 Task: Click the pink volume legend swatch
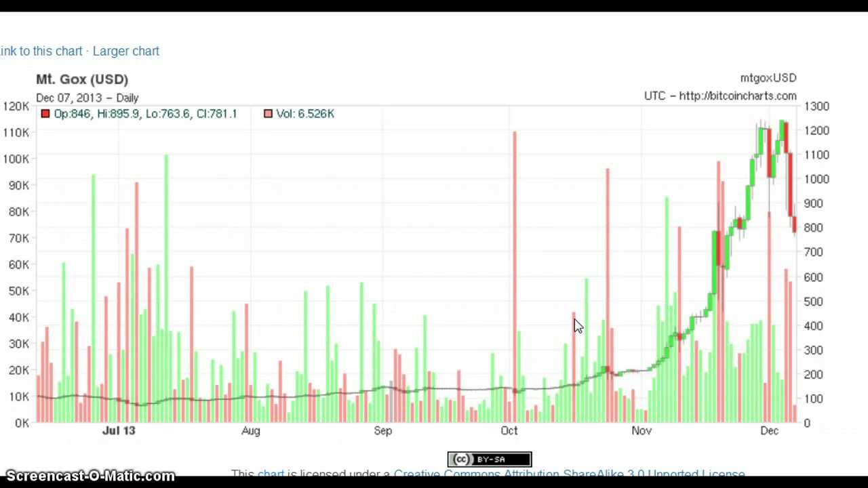(x=268, y=114)
